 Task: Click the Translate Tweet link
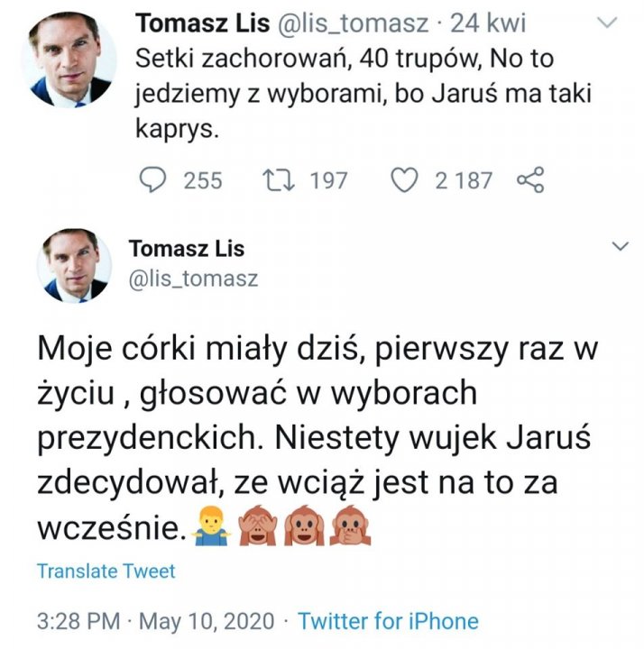pyautogui.click(x=106, y=571)
